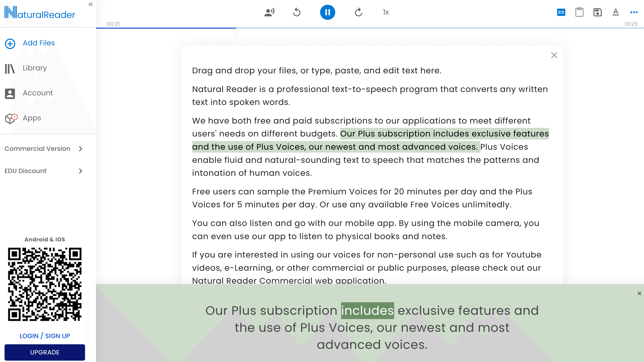The width and height of the screenshot is (644, 362).
Task: Expand the EDU Discount section
Action: [x=80, y=171]
